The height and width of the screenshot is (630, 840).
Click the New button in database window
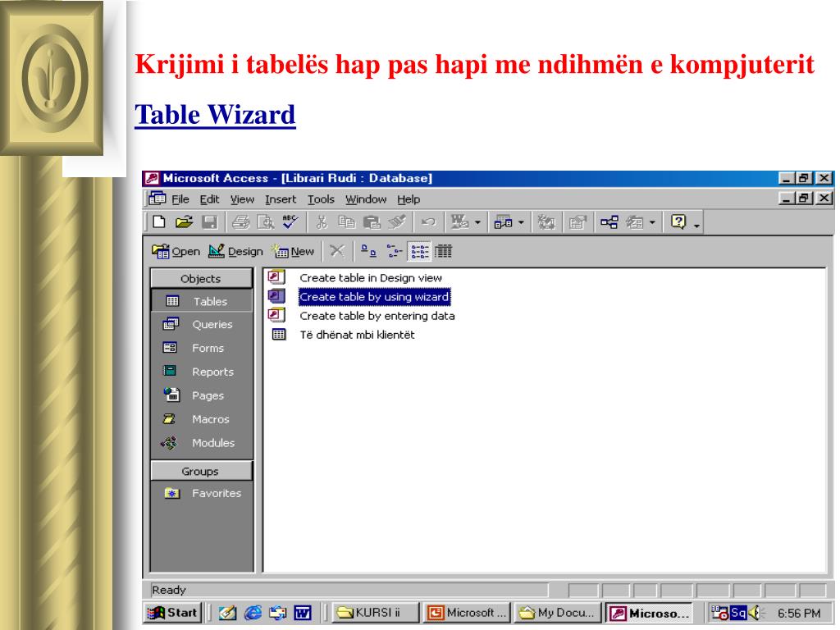coord(293,251)
